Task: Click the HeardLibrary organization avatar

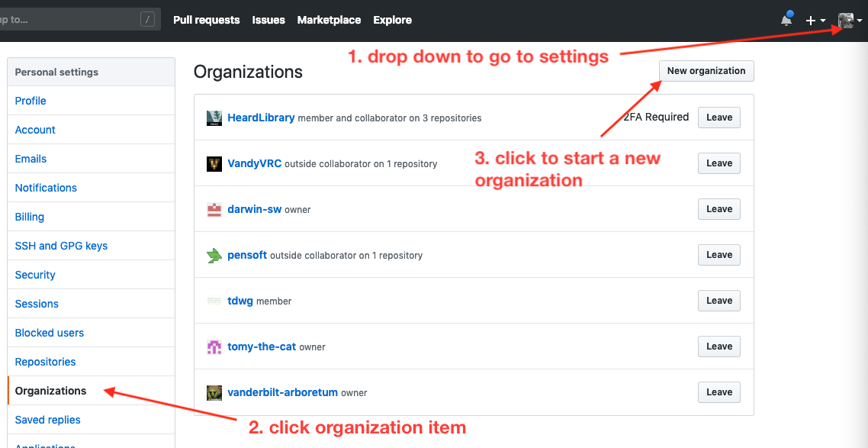Action: 214,118
